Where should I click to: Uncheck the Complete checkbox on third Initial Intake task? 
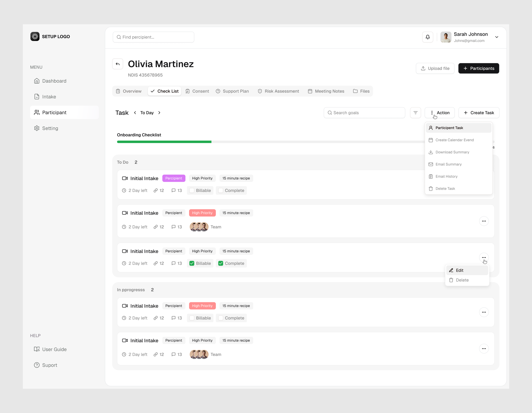[221, 263]
